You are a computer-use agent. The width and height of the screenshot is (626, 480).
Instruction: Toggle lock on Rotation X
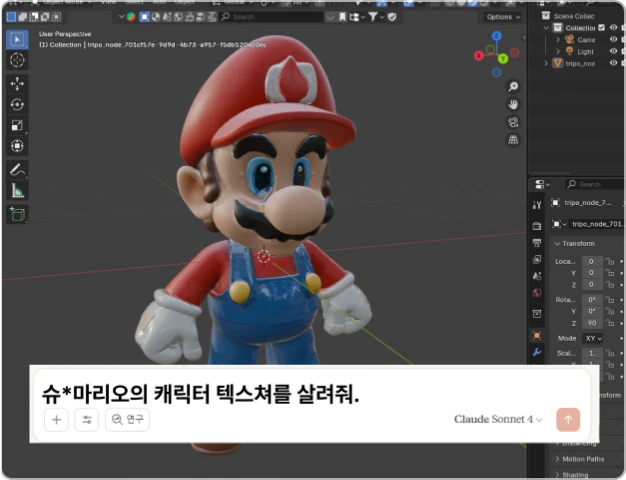pos(610,300)
